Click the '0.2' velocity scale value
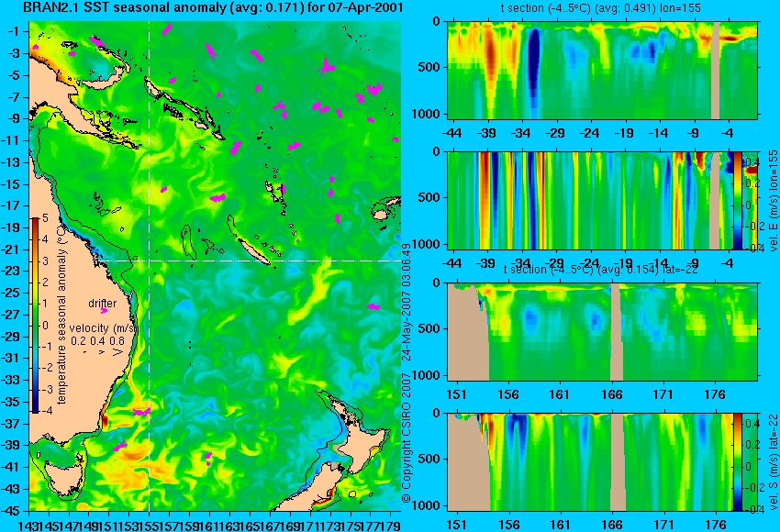The width and height of the screenshot is (780, 532). point(78,341)
